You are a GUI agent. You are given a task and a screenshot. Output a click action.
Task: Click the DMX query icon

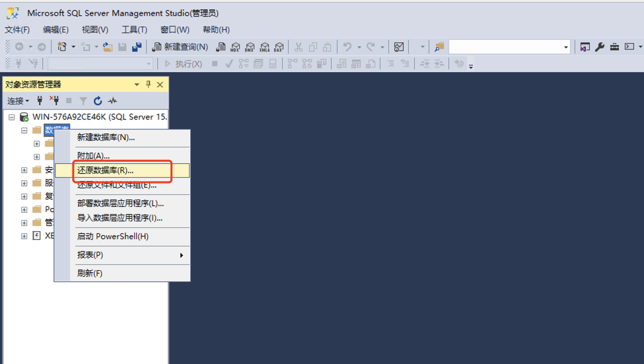(250, 47)
